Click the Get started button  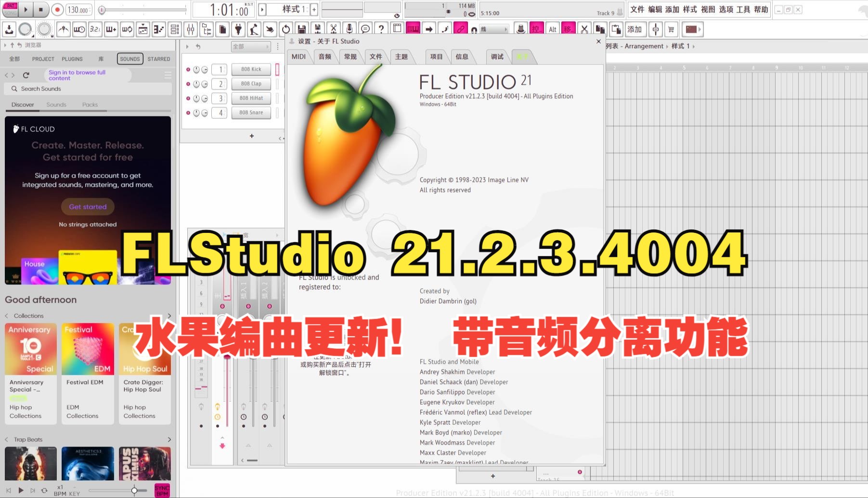pyautogui.click(x=88, y=207)
